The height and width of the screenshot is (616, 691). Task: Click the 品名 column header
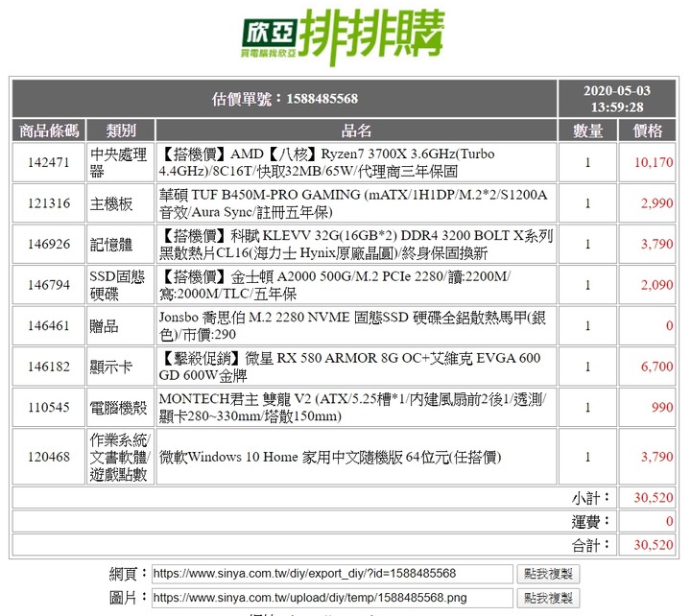356,130
